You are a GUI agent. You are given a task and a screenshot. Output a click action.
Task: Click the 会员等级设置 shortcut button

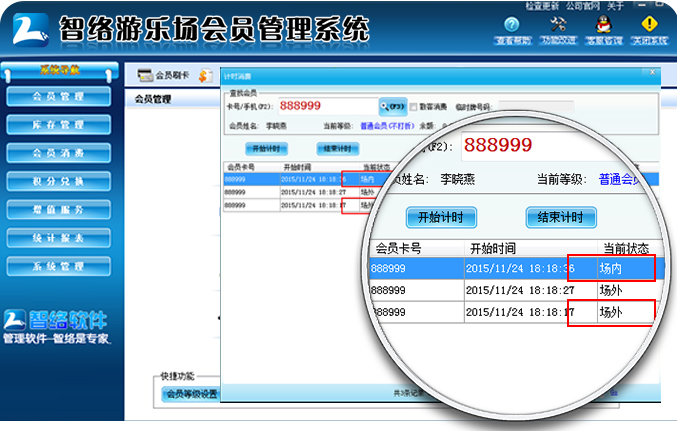click(x=191, y=394)
